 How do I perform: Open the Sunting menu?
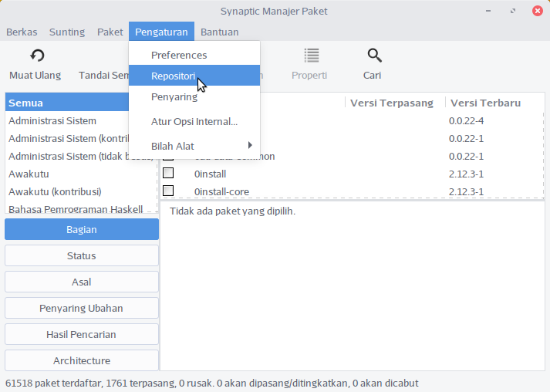67,32
